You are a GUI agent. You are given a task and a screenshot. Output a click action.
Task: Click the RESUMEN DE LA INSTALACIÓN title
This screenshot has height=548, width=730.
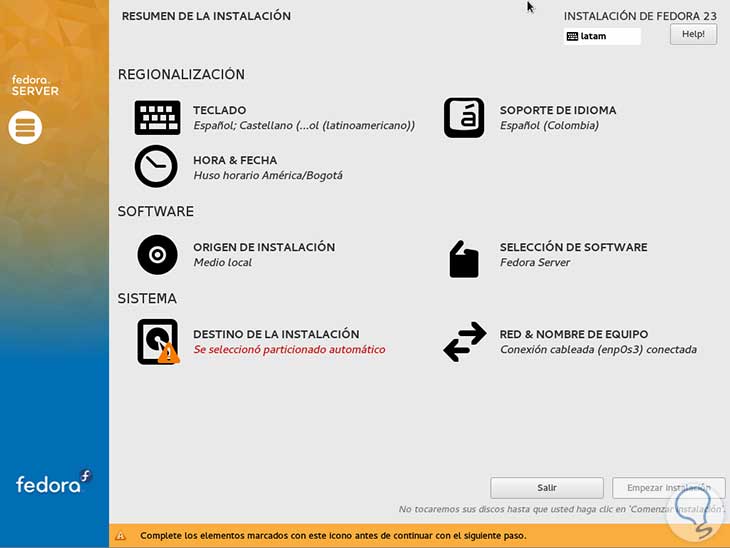[x=206, y=16]
